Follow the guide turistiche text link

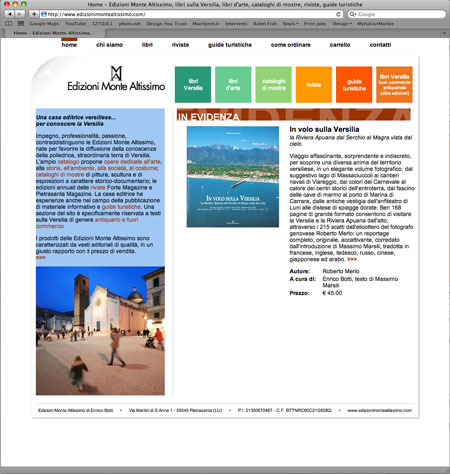click(121, 207)
